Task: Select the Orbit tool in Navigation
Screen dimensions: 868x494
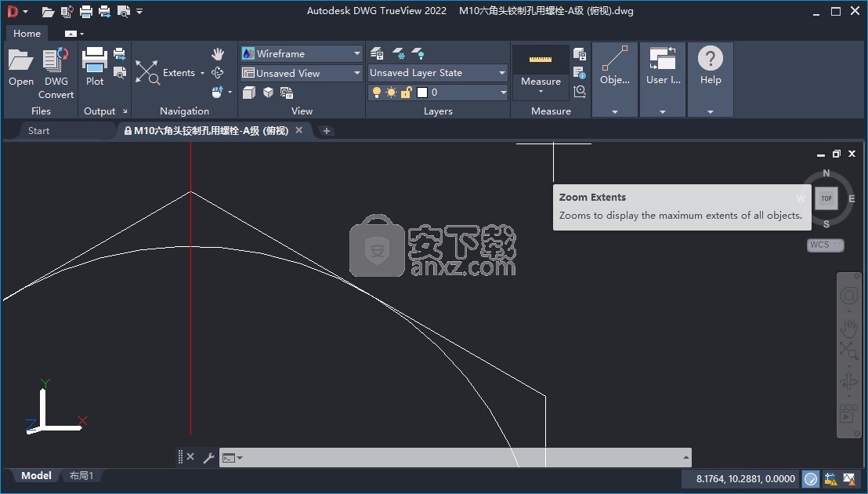Action: (218, 73)
